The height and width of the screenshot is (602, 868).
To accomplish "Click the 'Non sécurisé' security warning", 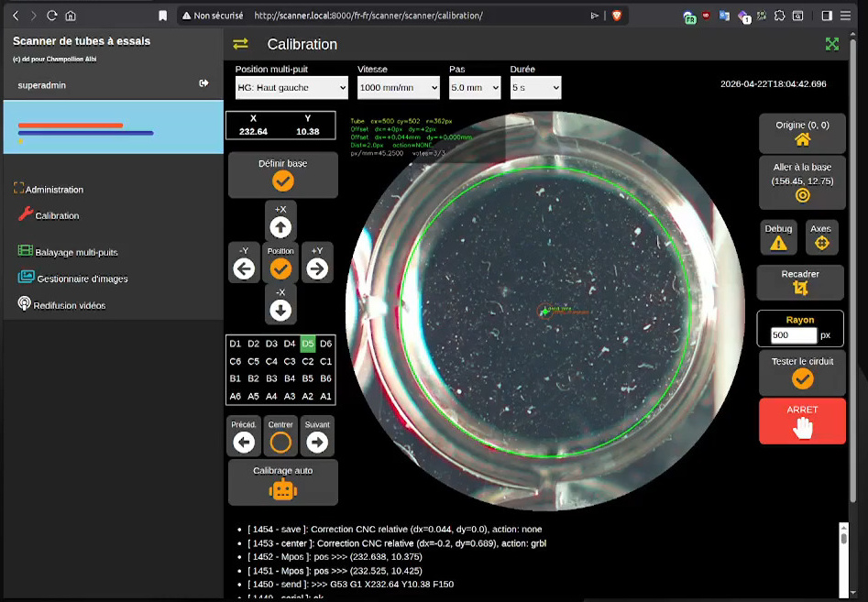I will pos(213,16).
